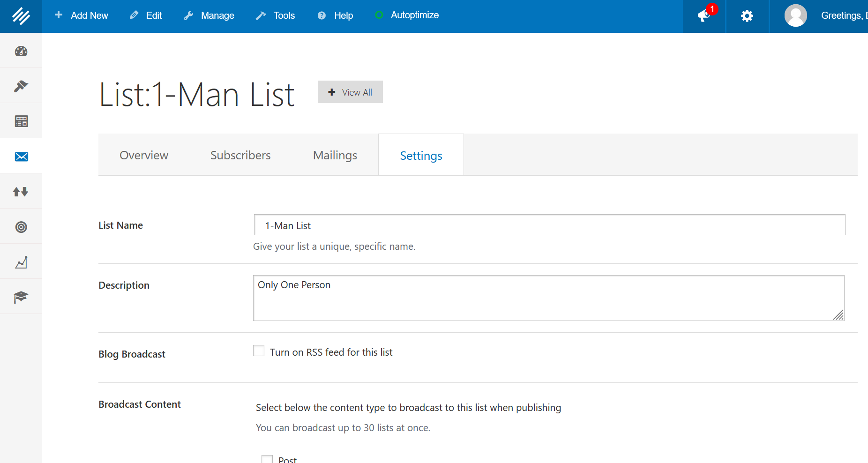Open the table layout icon in sidebar
This screenshot has width=868, height=463.
pyautogui.click(x=21, y=121)
